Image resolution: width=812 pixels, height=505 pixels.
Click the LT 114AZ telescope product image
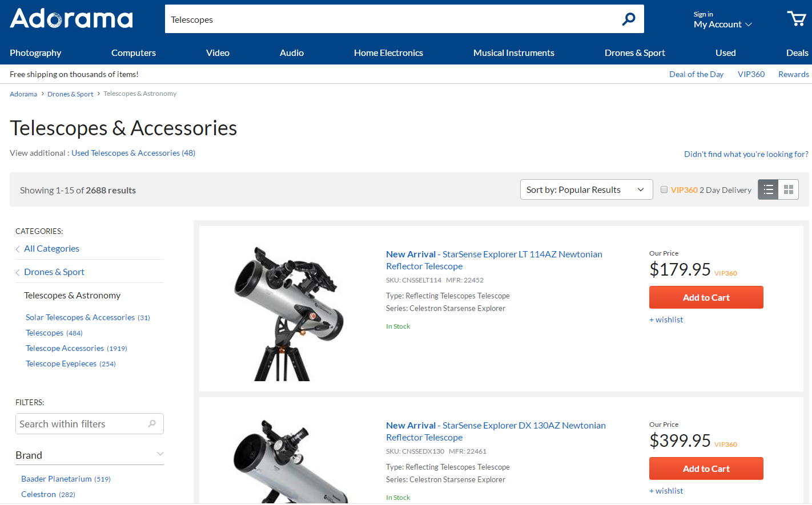click(x=288, y=313)
